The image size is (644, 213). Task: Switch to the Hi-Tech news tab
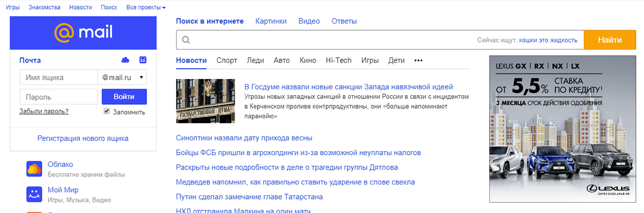pos(339,60)
